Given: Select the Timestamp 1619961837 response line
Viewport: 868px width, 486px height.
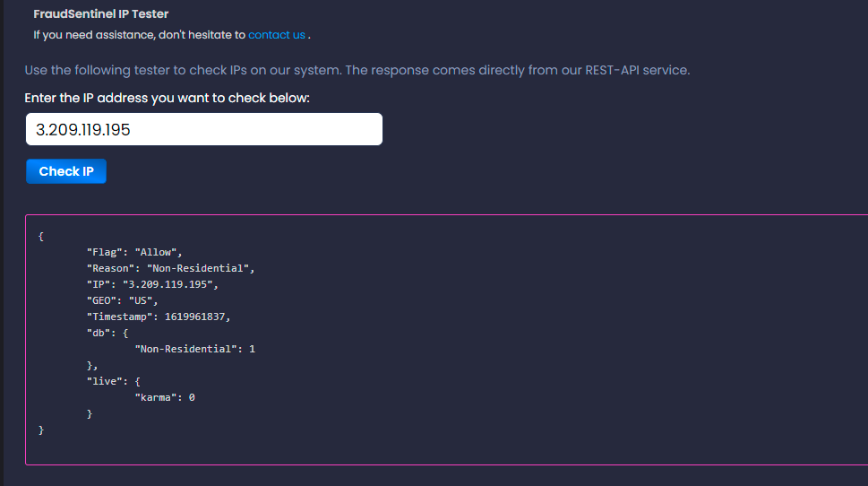Looking at the screenshot, I should (159, 317).
